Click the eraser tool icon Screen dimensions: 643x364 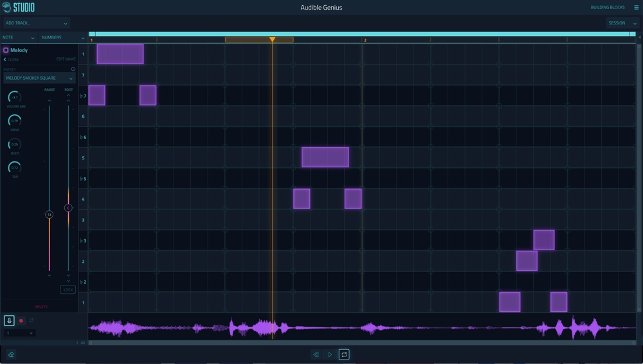[11, 354]
